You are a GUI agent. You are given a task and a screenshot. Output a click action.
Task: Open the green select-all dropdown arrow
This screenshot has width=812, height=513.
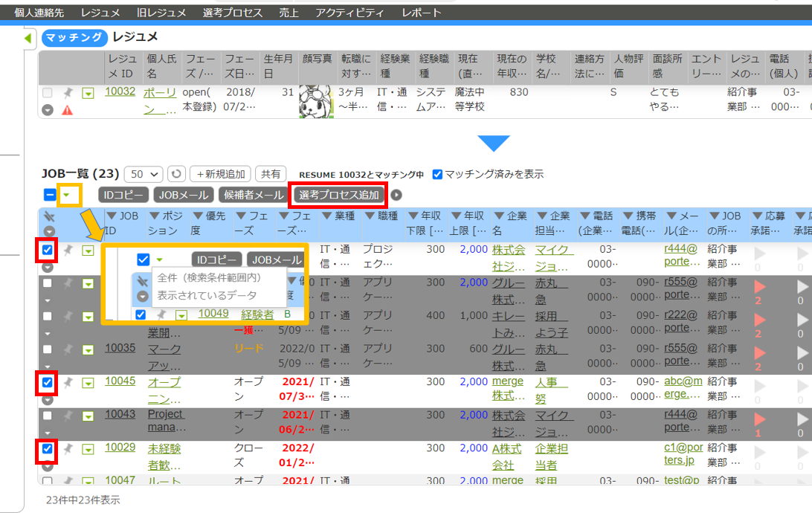click(69, 196)
